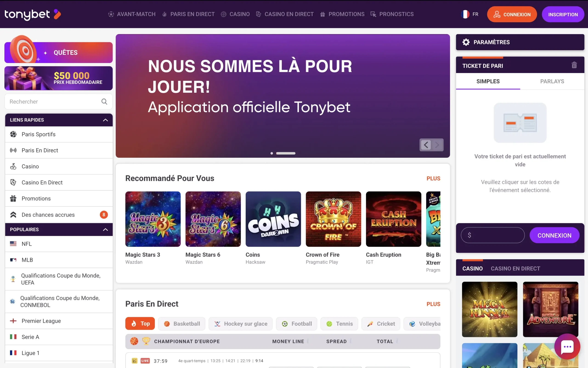The image size is (588, 368).
Task: Collapse the Populaires section
Action: [105, 230]
